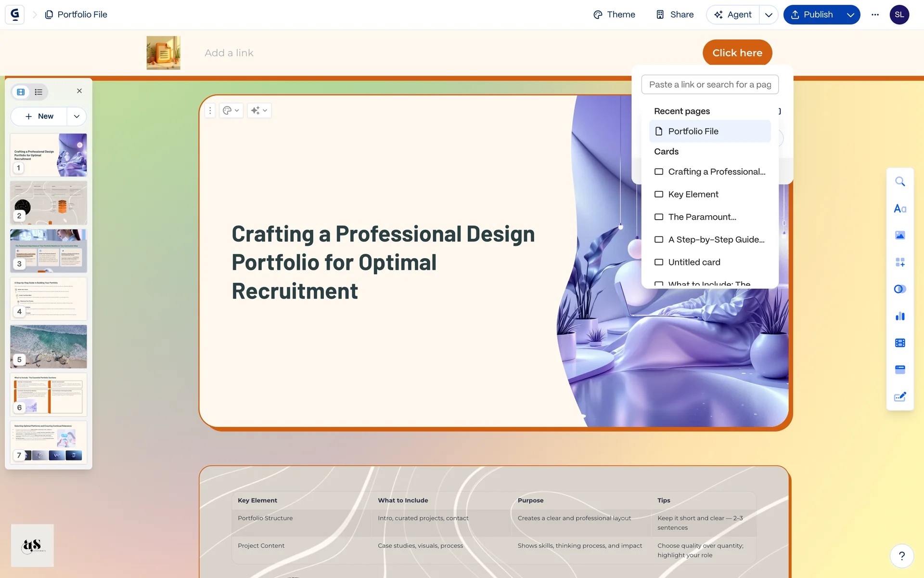Click the orange Click here button
The width and height of the screenshot is (924, 578).
pyautogui.click(x=737, y=53)
